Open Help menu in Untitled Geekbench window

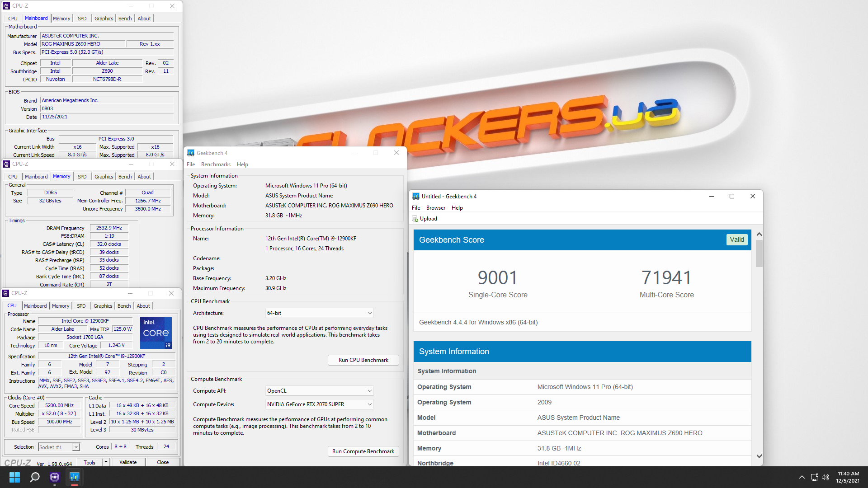[457, 208]
